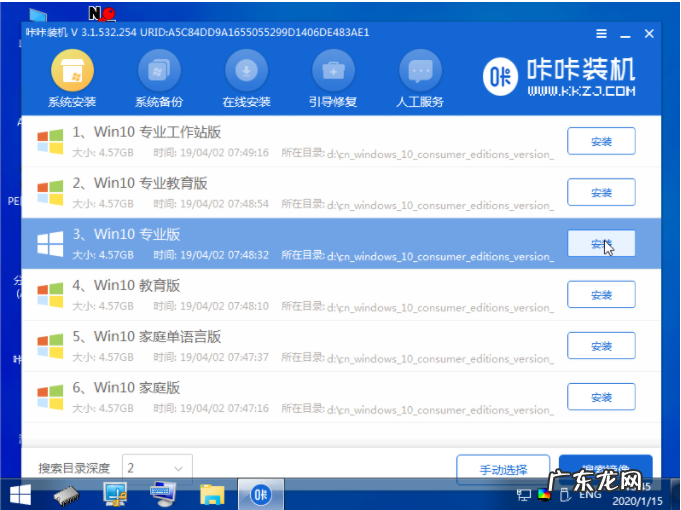This screenshot has height=510, width=681.
Task: Open the 系统安装 system install icon
Action: 72,71
